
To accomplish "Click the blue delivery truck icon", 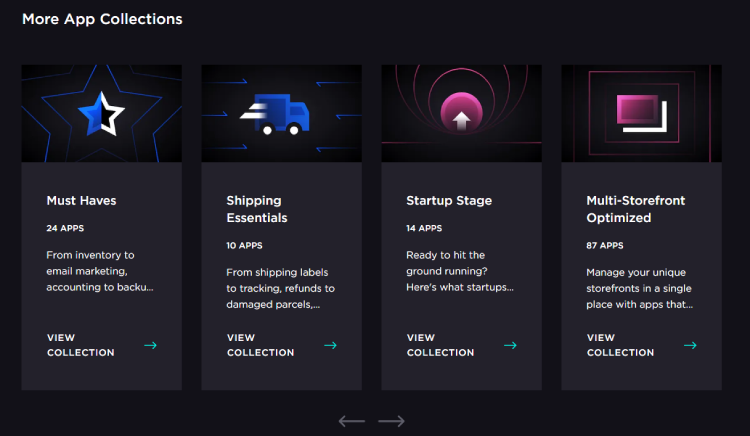I will pyautogui.click(x=275, y=114).
